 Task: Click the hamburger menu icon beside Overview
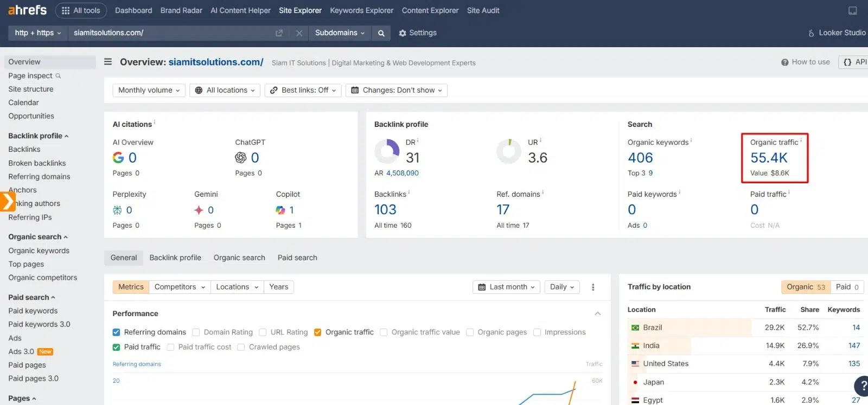pos(108,62)
